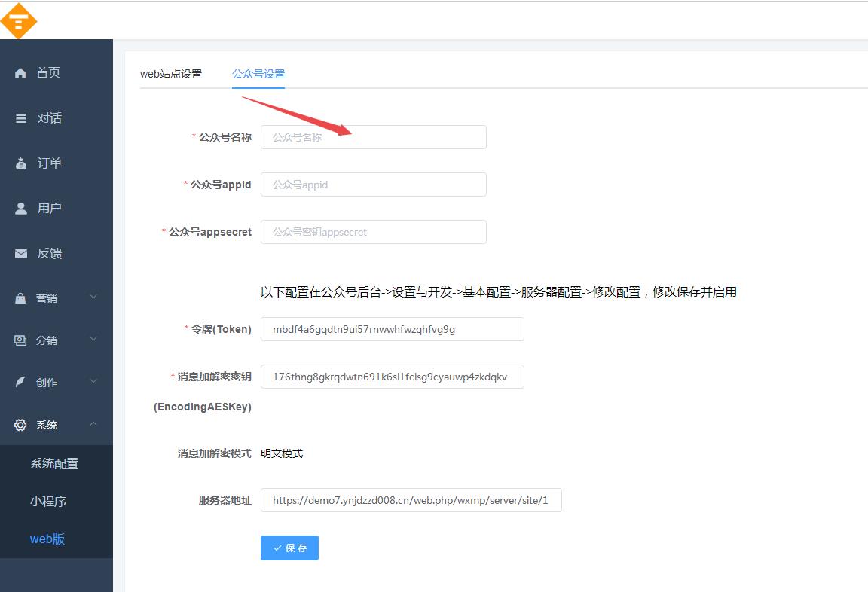Click the gear icon beside 系统
The height and width of the screenshot is (592, 868).
pos(20,425)
